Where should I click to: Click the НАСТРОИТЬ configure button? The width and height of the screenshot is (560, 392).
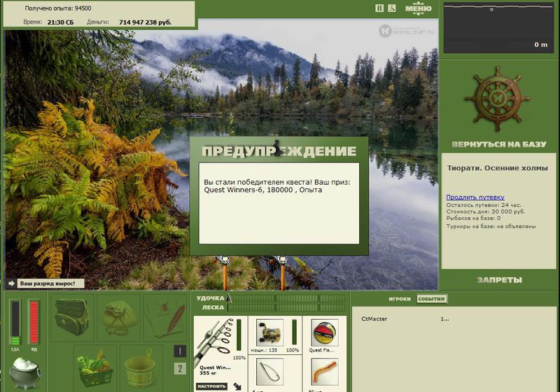pos(211,386)
